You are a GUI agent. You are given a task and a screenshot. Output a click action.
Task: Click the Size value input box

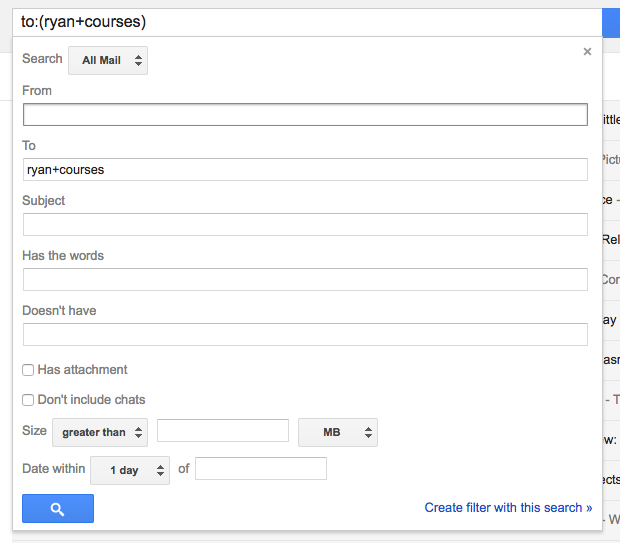[223, 431]
